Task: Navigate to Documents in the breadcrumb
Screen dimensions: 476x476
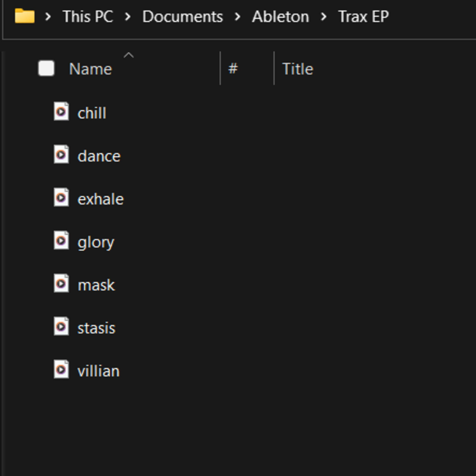Action: pyautogui.click(x=183, y=17)
